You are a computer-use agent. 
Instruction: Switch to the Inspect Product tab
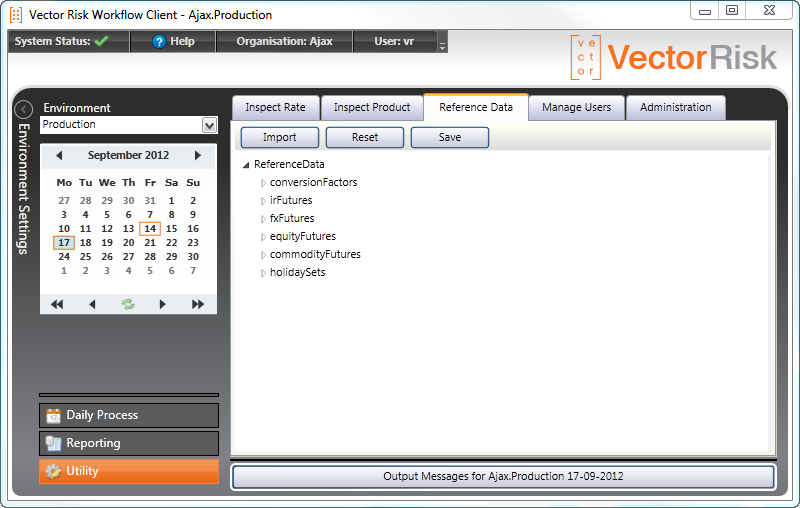[372, 108]
